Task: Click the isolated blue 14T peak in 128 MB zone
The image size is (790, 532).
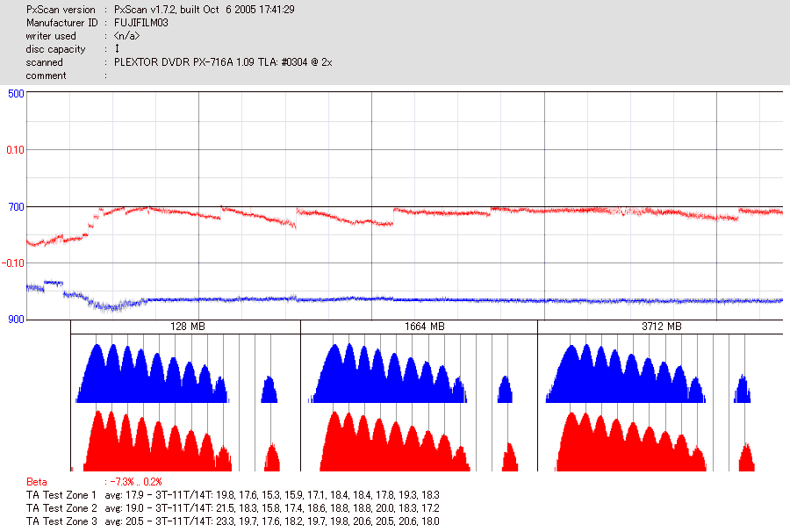Action: 269,390
